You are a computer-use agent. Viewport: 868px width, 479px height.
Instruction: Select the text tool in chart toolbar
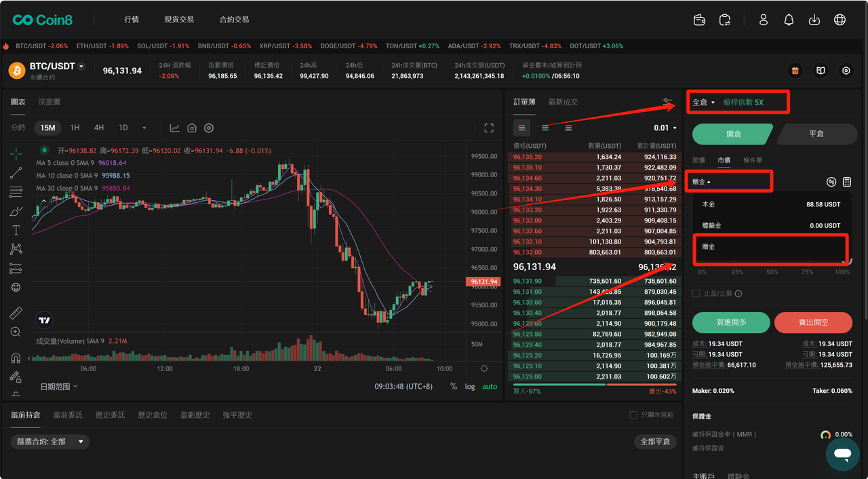16,231
